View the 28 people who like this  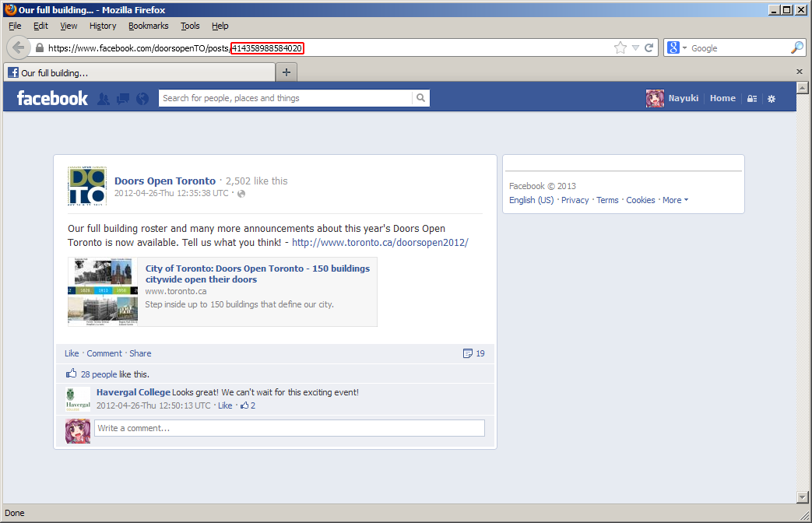[x=98, y=374]
